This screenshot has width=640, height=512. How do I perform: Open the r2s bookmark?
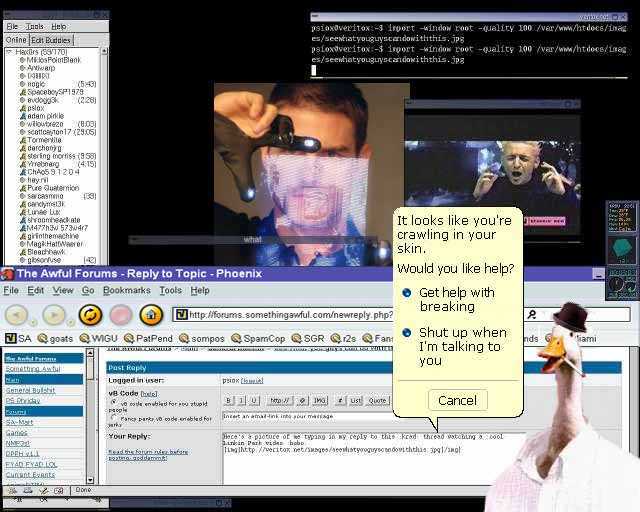pyautogui.click(x=343, y=338)
